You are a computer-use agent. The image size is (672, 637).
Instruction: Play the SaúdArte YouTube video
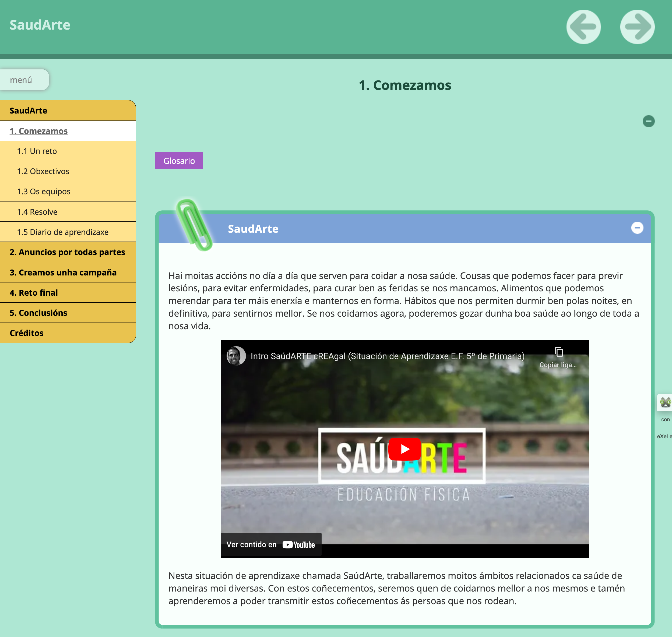[x=404, y=449]
